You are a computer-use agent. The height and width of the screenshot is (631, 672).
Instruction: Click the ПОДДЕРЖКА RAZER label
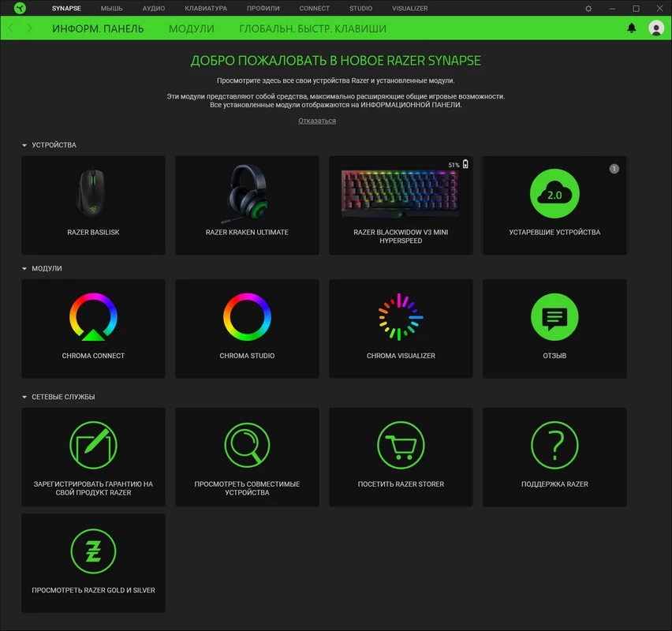[x=554, y=484]
